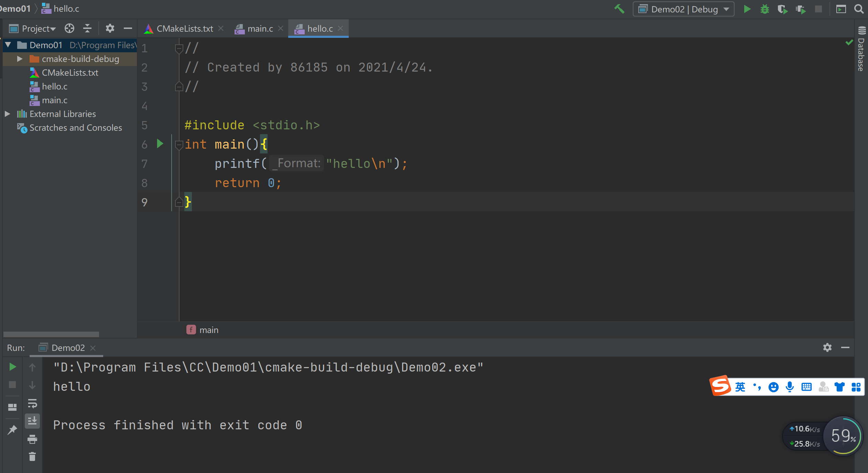This screenshot has width=868, height=473.
Task: Click the locate file crosshair icon
Action: tap(69, 28)
